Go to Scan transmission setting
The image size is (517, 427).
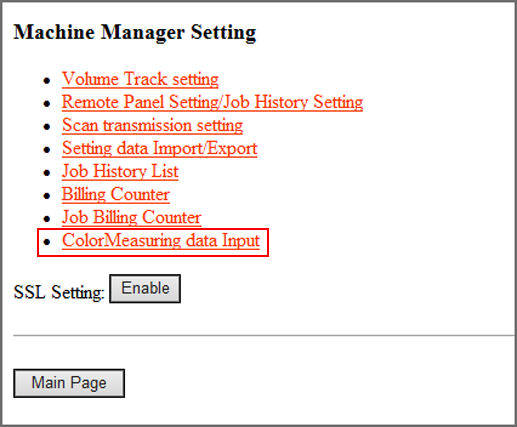coord(152,126)
